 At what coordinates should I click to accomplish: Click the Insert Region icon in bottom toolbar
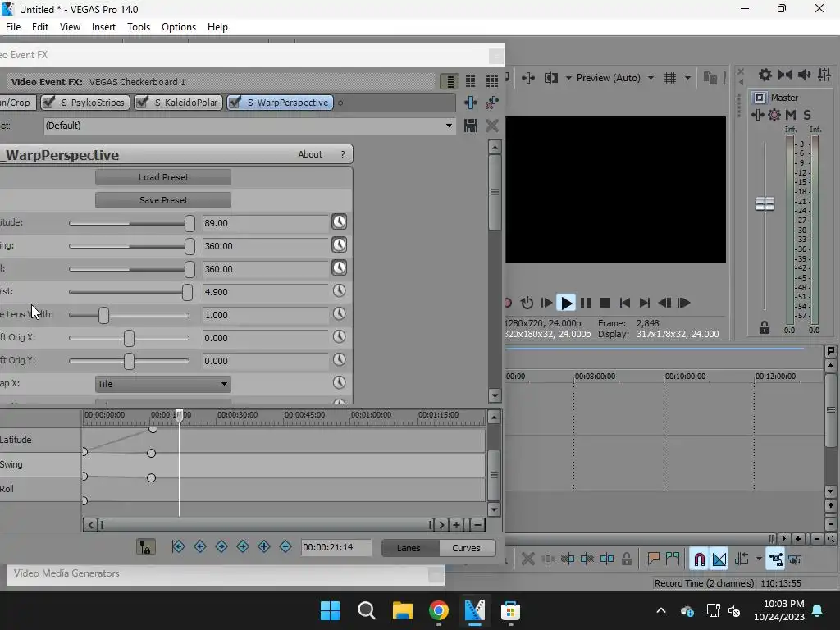pos(673,559)
